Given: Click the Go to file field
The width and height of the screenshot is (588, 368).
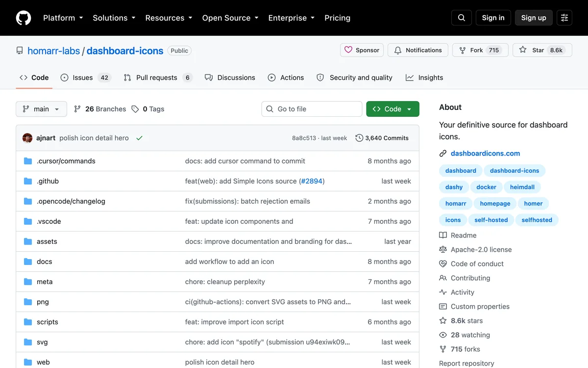Looking at the screenshot, I should (x=312, y=109).
